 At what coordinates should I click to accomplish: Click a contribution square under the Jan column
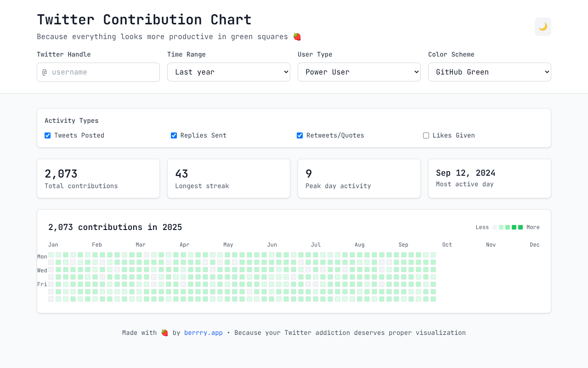(58, 270)
